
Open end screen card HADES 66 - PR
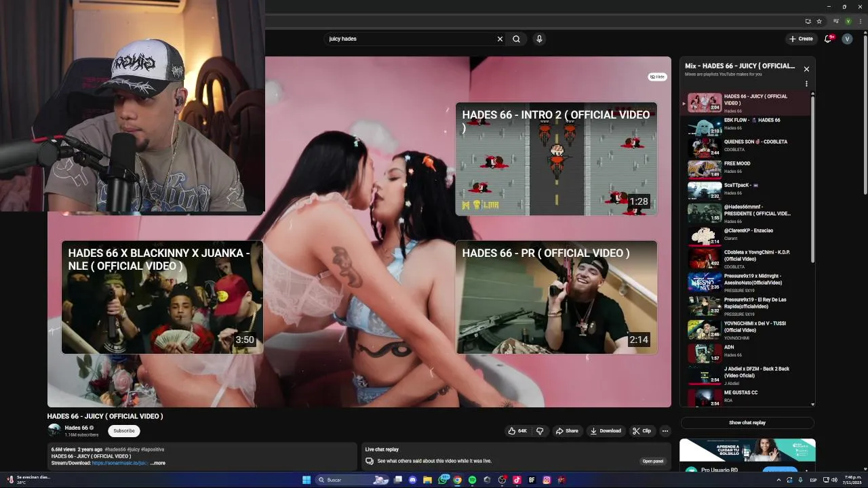[556, 297]
